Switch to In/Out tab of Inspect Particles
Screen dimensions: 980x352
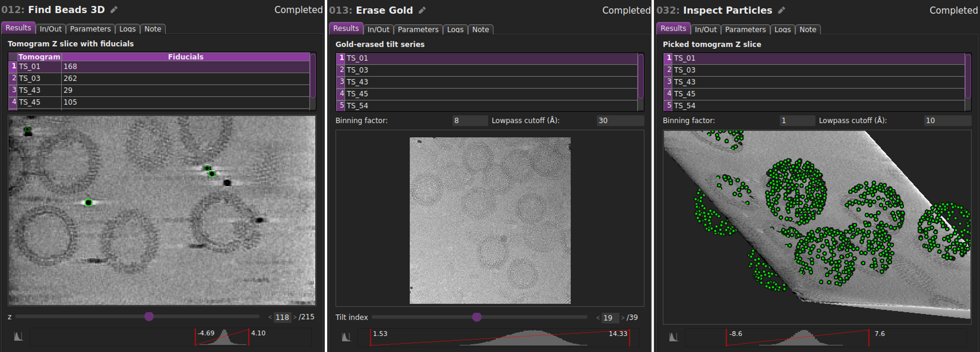click(x=705, y=29)
